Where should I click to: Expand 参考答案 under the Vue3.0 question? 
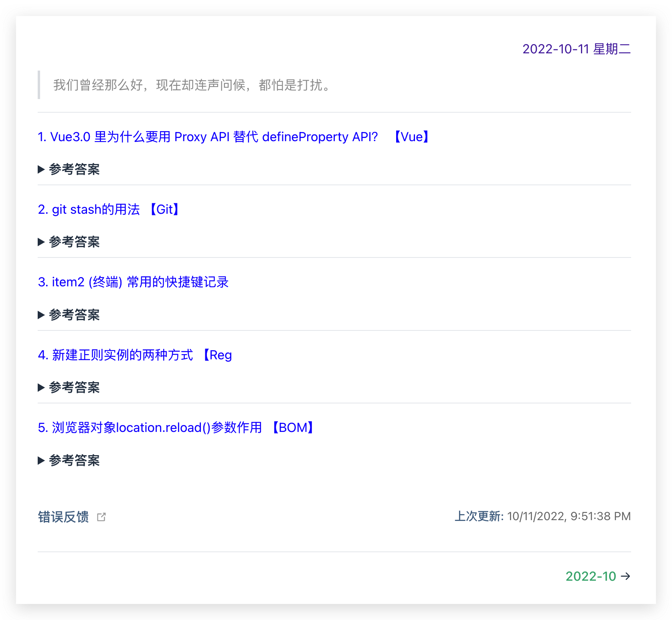click(x=69, y=169)
